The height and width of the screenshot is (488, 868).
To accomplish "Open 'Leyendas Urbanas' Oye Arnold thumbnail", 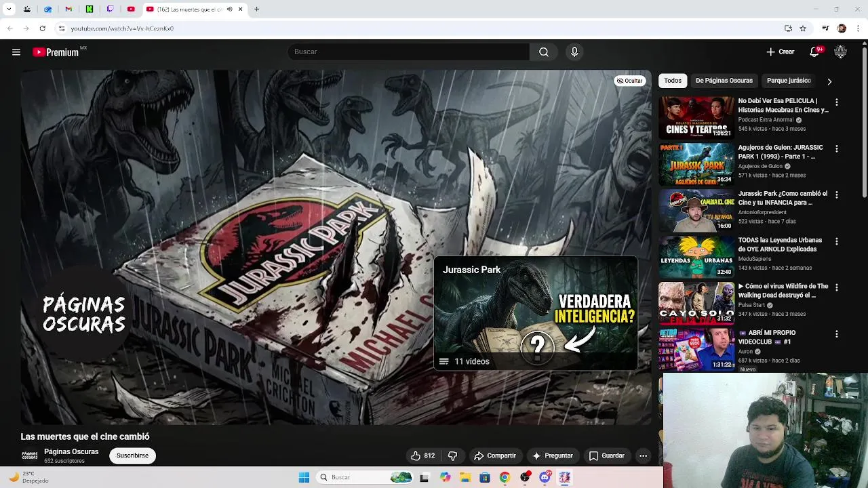I will (696, 256).
